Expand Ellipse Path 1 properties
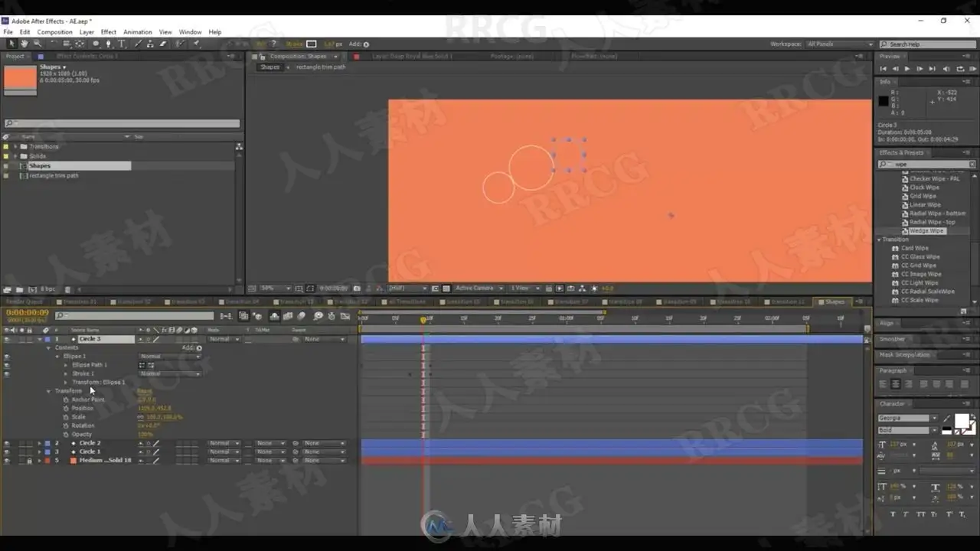 coord(66,365)
